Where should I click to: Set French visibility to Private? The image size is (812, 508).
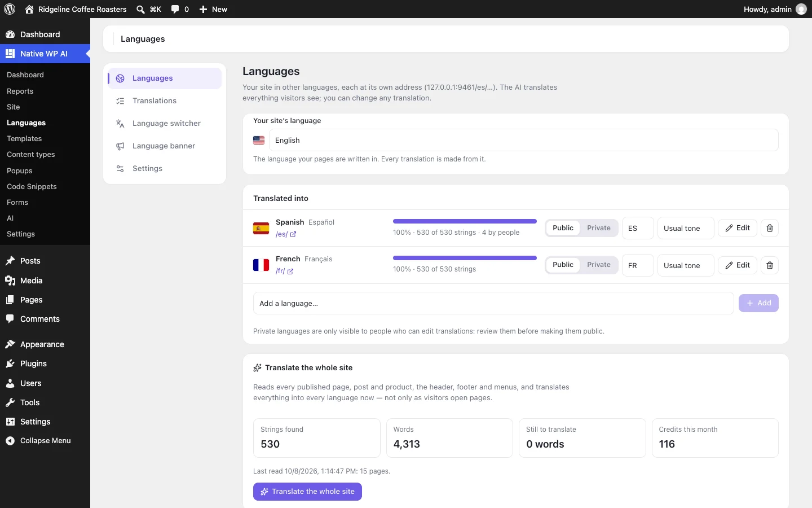[599, 265]
